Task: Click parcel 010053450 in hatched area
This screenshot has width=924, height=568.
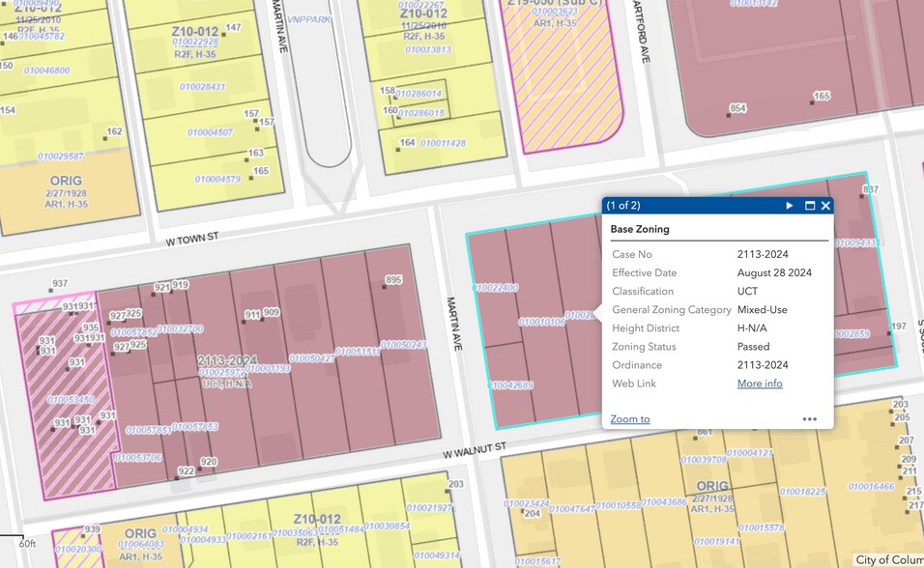Action: (x=71, y=399)
